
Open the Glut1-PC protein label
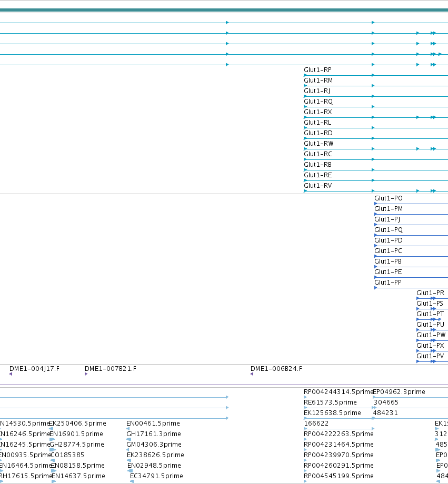click(x=389, y=251)
